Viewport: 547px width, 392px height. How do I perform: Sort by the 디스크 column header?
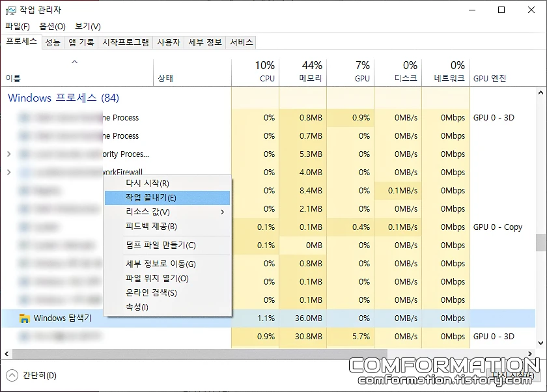398,72
